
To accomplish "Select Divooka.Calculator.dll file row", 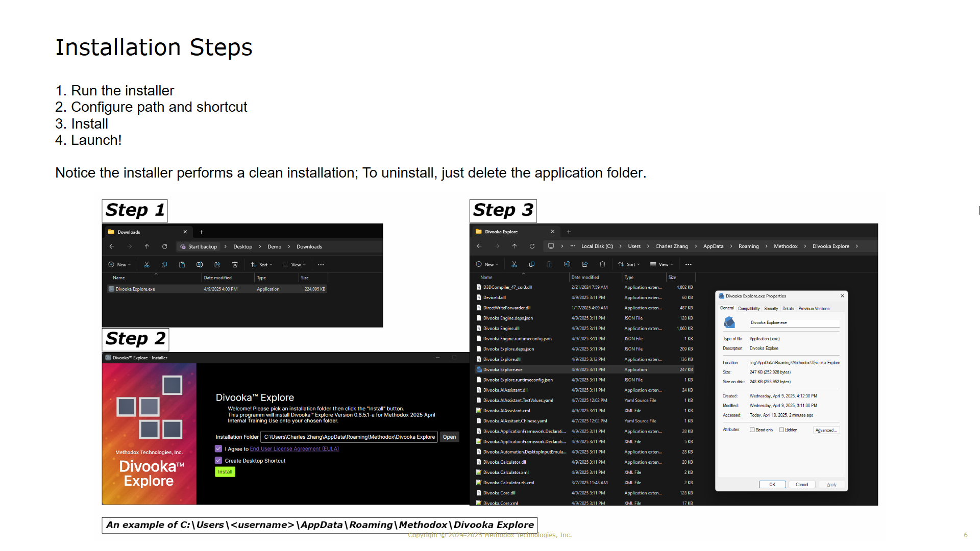I will point(584,462).
